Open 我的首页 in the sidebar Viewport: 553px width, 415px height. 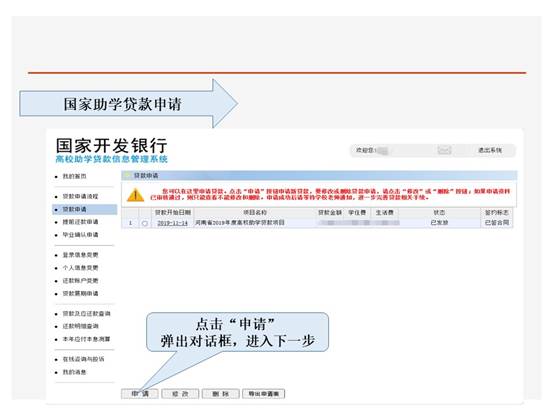[74, 176]
